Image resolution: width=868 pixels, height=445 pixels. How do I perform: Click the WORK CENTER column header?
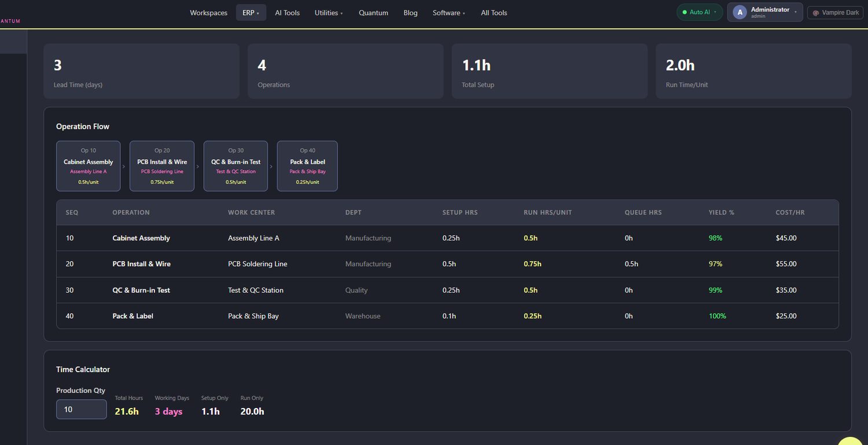coord(251,212)
